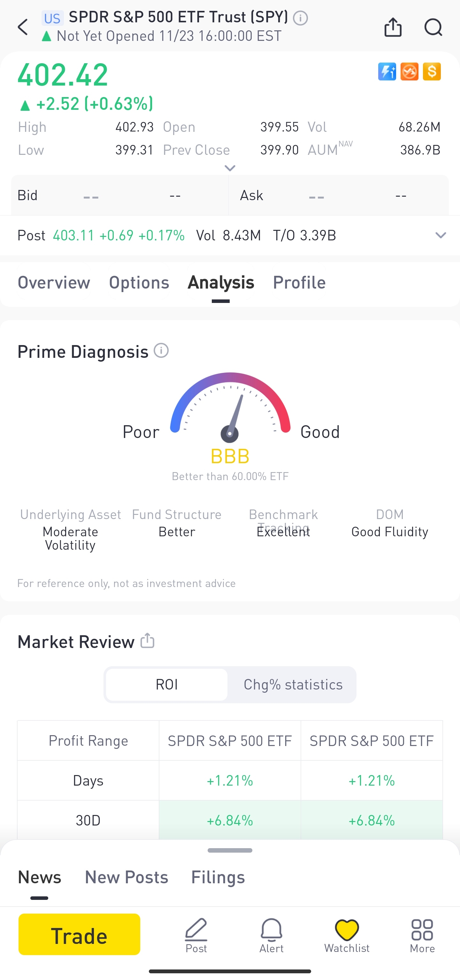Screen dimensions: 460x980
Task: Expand quote details chevron below Prev Close
Action: (230, 168)
